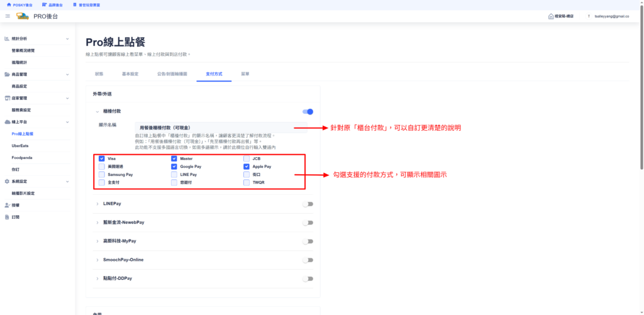Image resolution: width=644 pixels, height=315 pixels.
Task: Switch to the 菜單 tab
Action: (245, 74)
